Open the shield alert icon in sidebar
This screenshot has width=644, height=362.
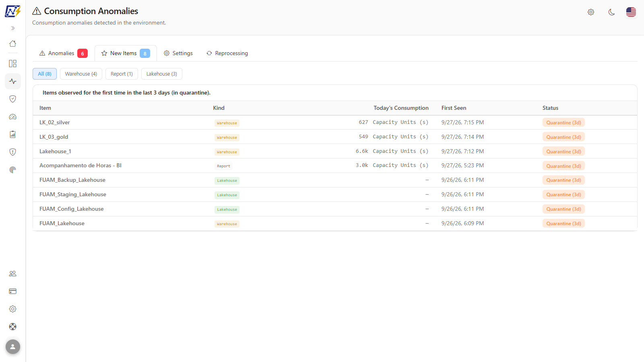click(13, 152)
